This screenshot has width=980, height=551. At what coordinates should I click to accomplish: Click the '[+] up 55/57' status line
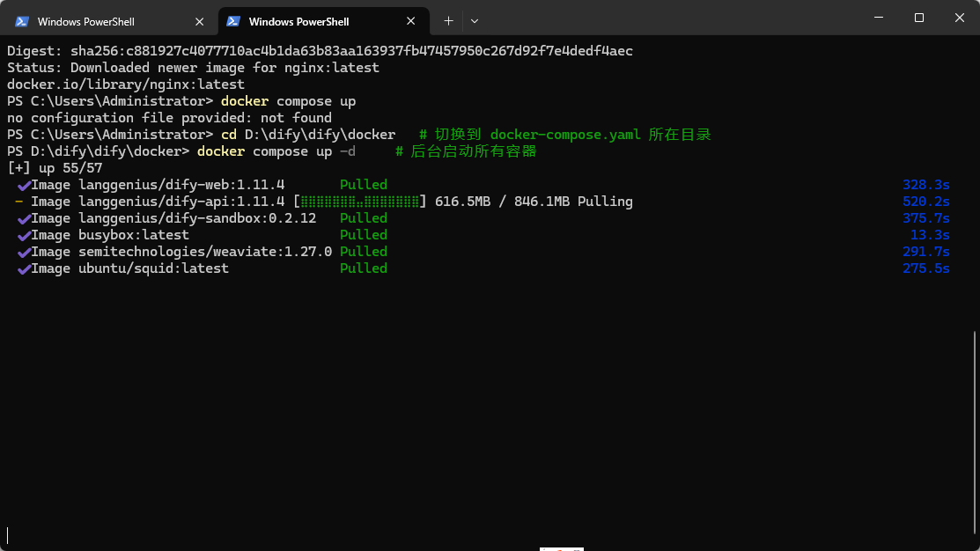point(55,167)
